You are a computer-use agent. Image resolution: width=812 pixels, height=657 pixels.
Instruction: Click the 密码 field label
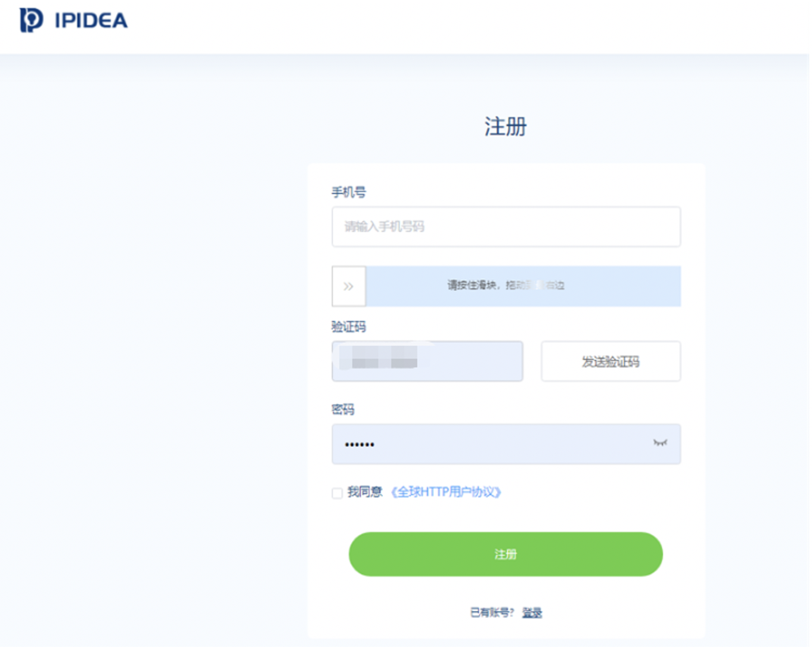coord(343,410)
